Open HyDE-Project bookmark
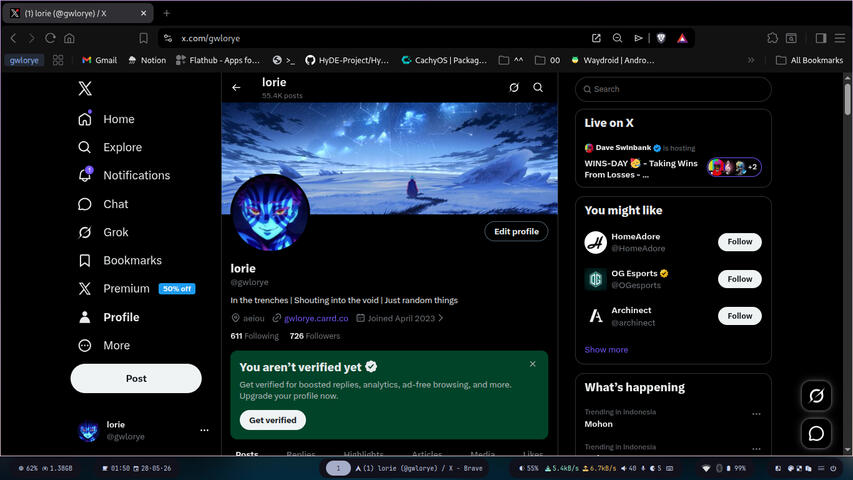Viewport: 853px width, 480px height. pos(347,60)
